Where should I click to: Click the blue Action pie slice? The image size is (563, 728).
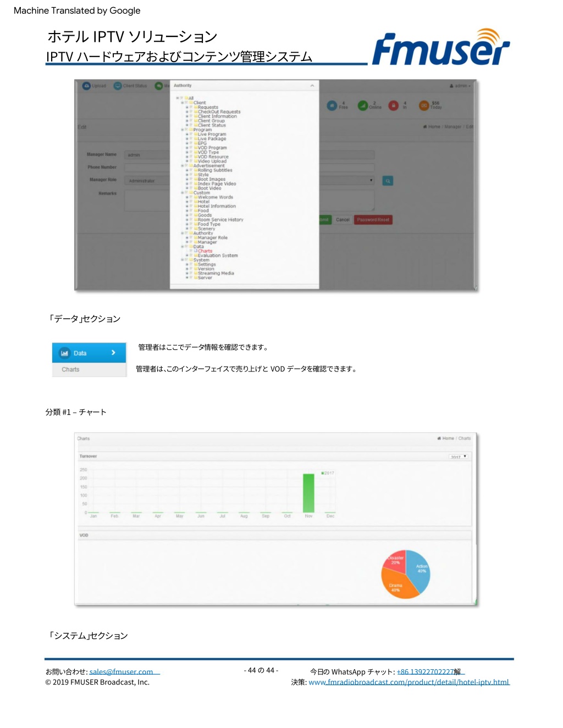pyautogui.click(x=421, y=569)
